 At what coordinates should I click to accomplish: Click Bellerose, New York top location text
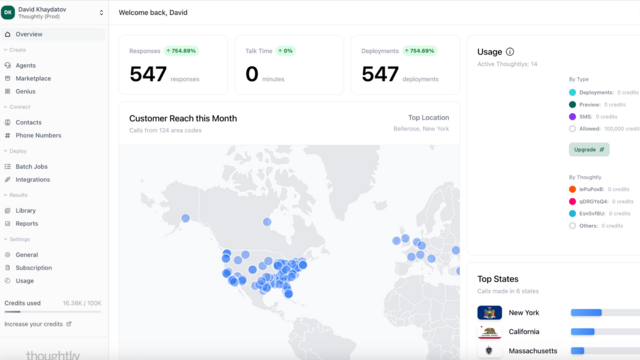click(421, 129)
